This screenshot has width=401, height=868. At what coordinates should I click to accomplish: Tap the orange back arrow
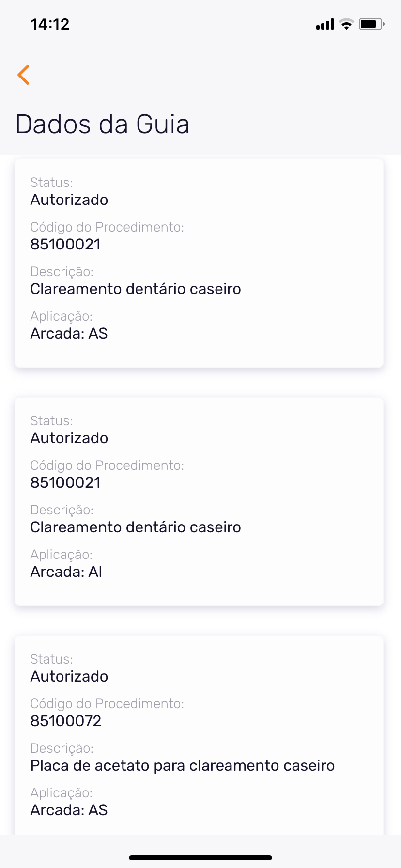23,75
